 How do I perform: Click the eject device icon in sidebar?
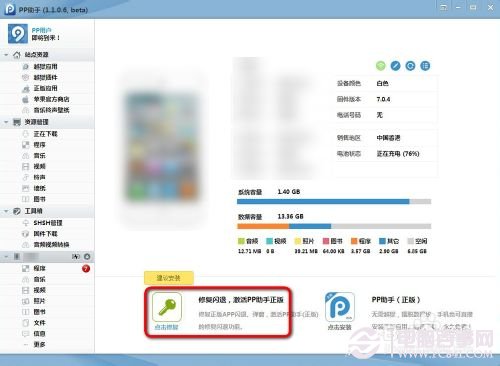pyautogui.click(x=87, y=256)
